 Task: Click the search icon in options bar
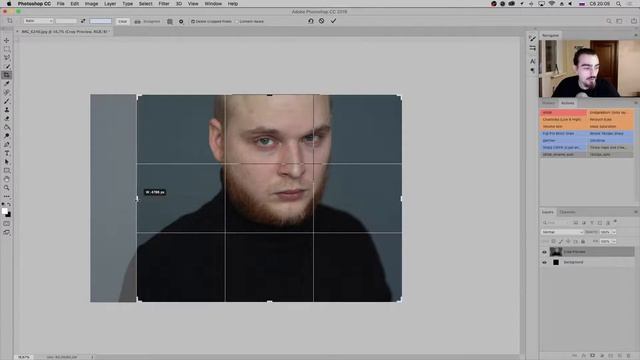click(609, 21)
